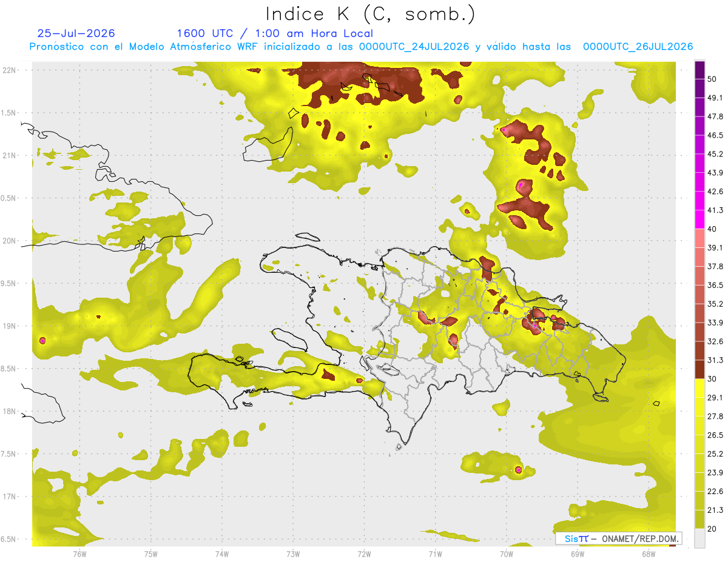Click the '43.9' color scale value
Viewport: 728px width, 562px height.
tap(715, 173)
